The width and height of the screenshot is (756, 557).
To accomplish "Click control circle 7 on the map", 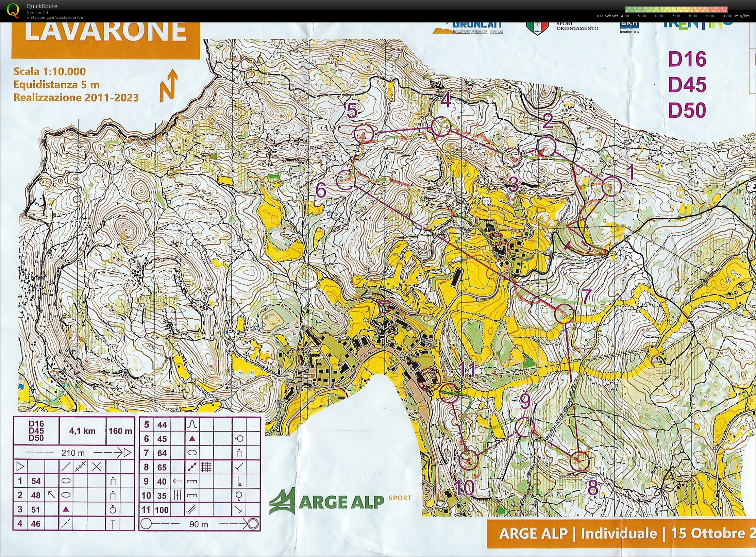I will (564, 314).
